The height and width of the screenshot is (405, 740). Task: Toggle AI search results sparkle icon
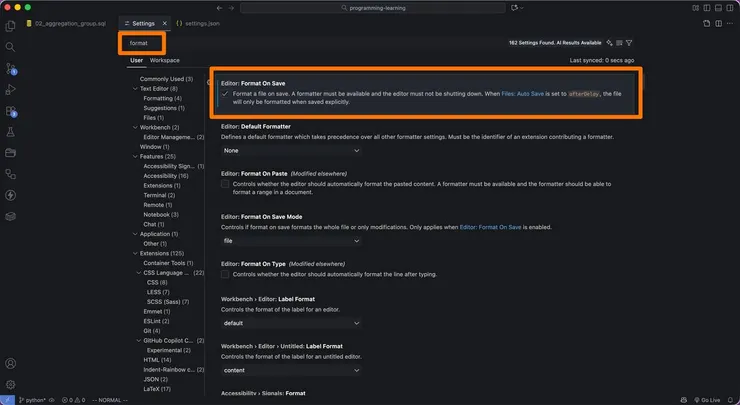coord(610,43)
